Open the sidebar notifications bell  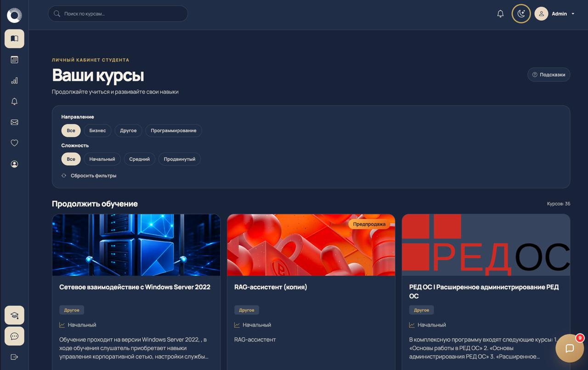pyautogui.click(x=14, y=101)
